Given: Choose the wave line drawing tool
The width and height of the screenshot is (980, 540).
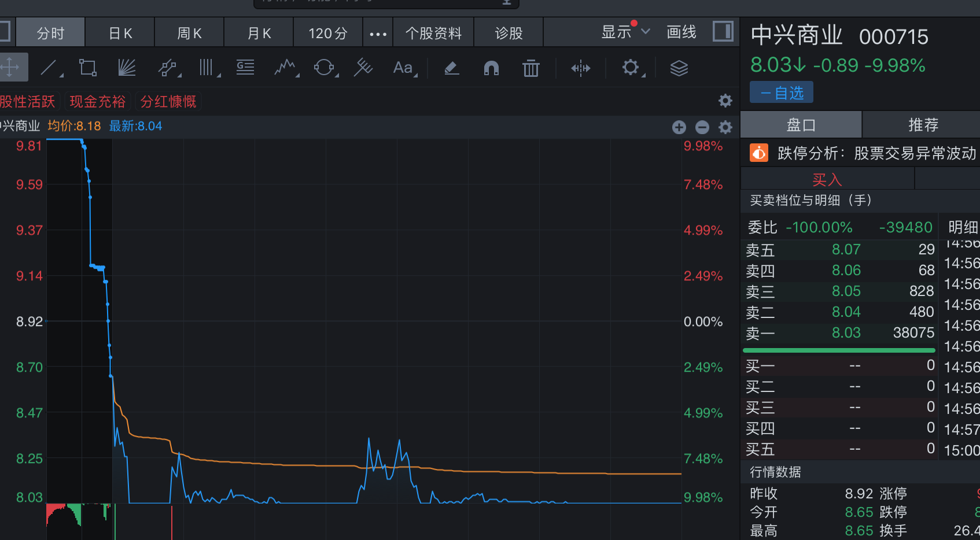Looking at the screenshot, I should click(x=285, y=68).
